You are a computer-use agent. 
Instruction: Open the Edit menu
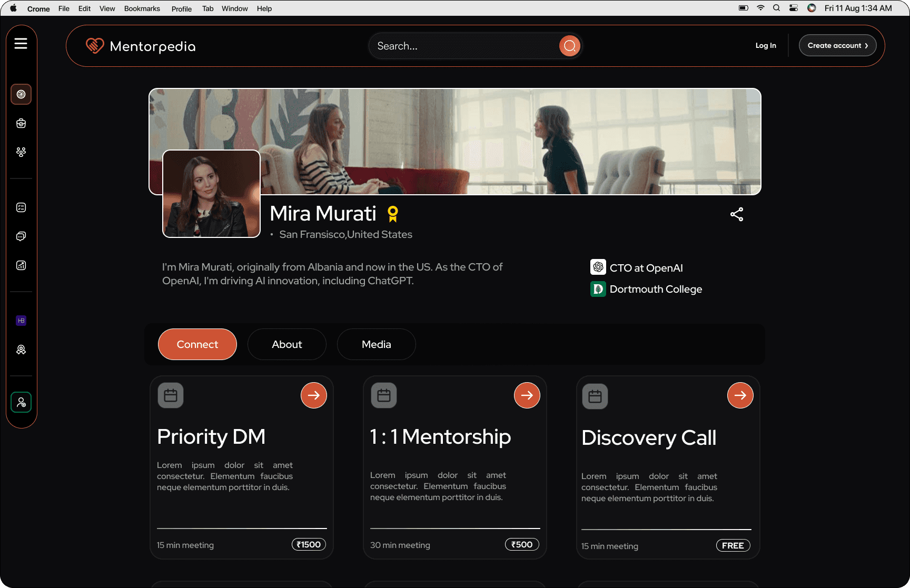coord(84,8)
